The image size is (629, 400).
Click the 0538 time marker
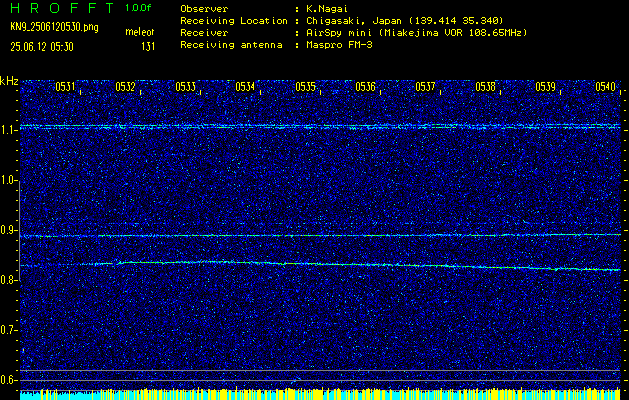[485, 87]
